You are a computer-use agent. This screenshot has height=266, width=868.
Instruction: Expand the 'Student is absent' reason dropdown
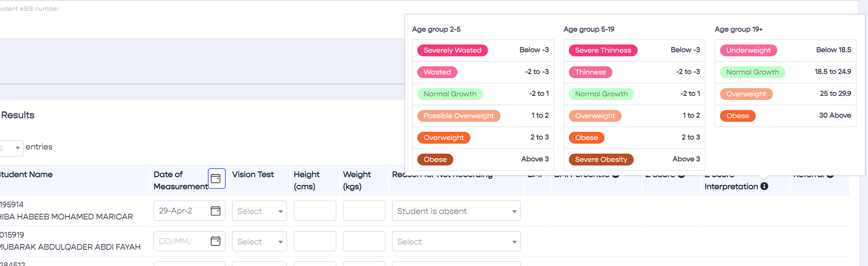coord(456,211)
